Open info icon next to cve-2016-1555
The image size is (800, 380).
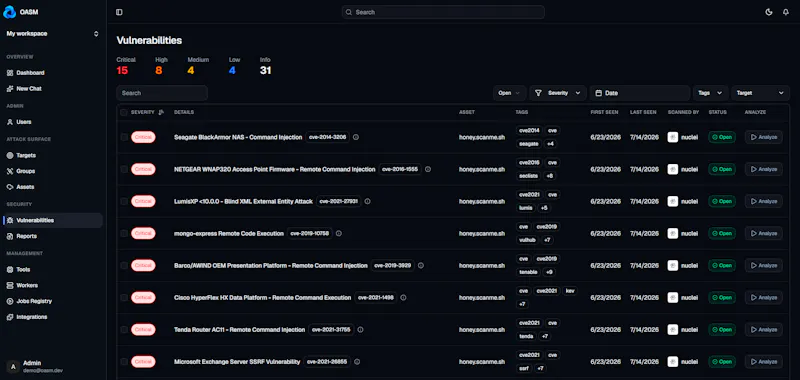tap(428, 169)
